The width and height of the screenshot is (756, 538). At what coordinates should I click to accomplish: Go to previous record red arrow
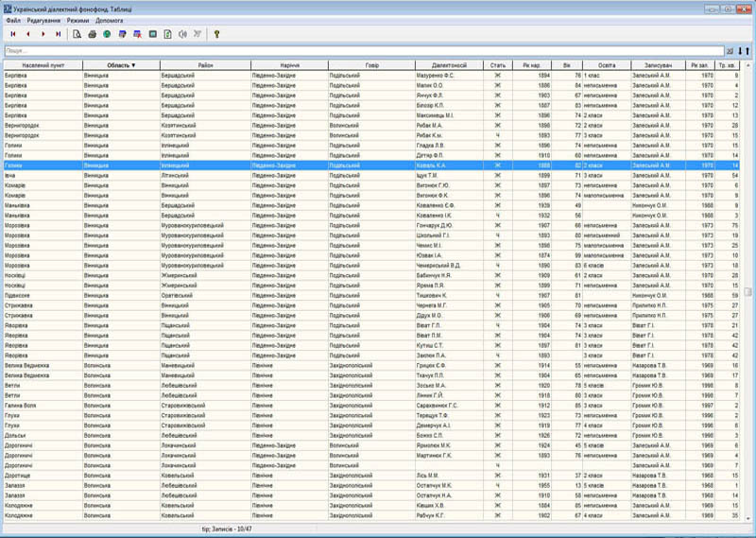(x=28, y=34)
